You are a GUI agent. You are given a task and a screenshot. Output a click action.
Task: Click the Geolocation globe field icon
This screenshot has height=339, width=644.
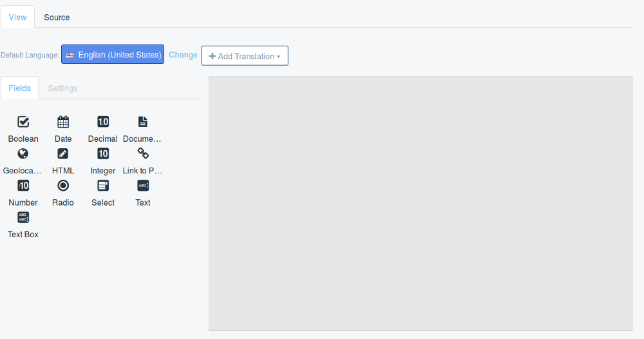point(23,153)
